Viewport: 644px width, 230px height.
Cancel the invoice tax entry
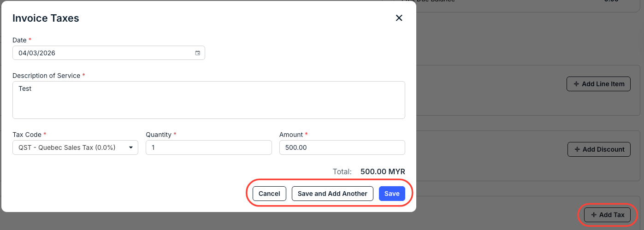click(x=269, y=194)
